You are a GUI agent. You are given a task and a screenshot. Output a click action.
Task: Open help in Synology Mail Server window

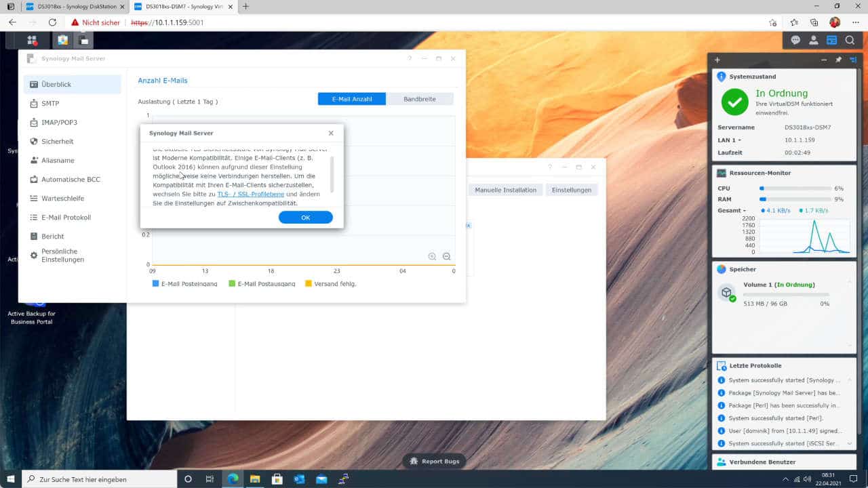click(410, 59)
